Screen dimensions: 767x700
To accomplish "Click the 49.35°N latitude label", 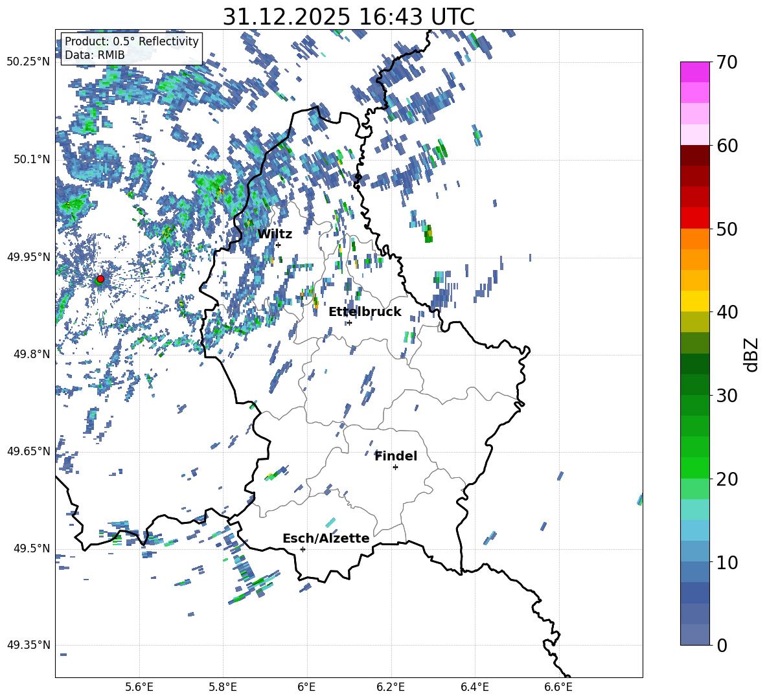I will (29, 645).
